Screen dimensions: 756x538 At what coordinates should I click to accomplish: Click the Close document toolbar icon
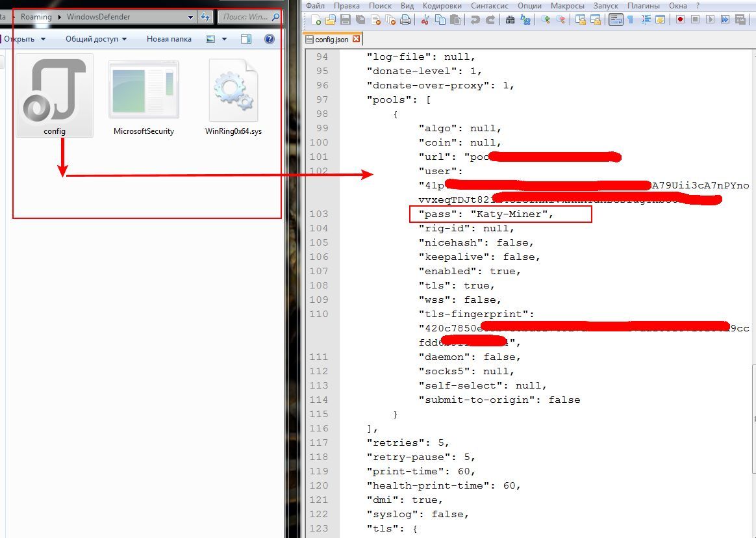click(x=375, y=19)
